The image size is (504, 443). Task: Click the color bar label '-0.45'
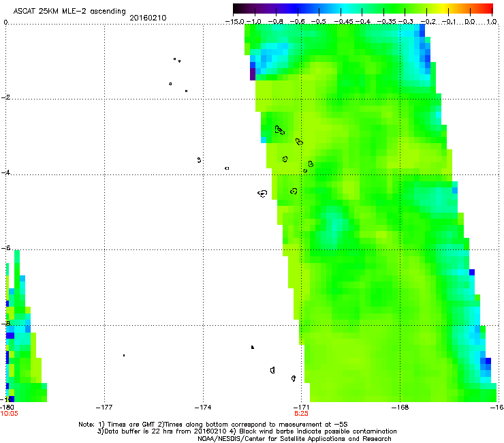343,22
